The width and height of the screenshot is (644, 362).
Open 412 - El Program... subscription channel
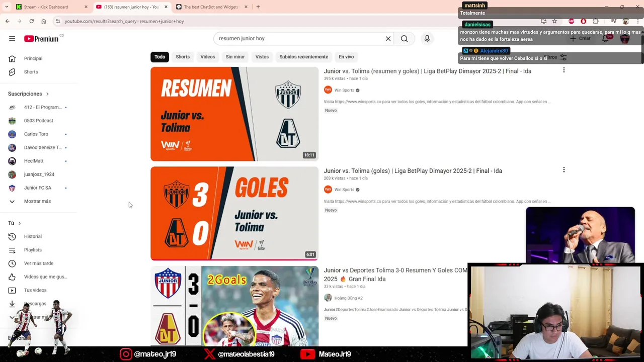tap(38, 107)
